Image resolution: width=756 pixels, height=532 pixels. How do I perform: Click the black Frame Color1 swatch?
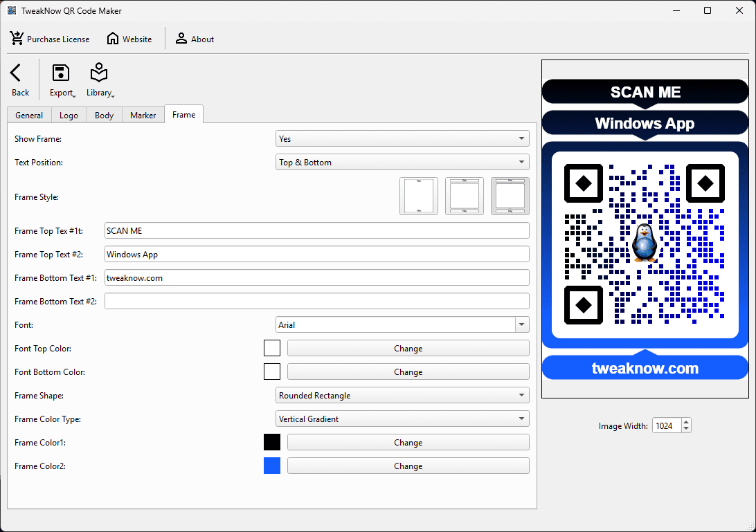272,442
